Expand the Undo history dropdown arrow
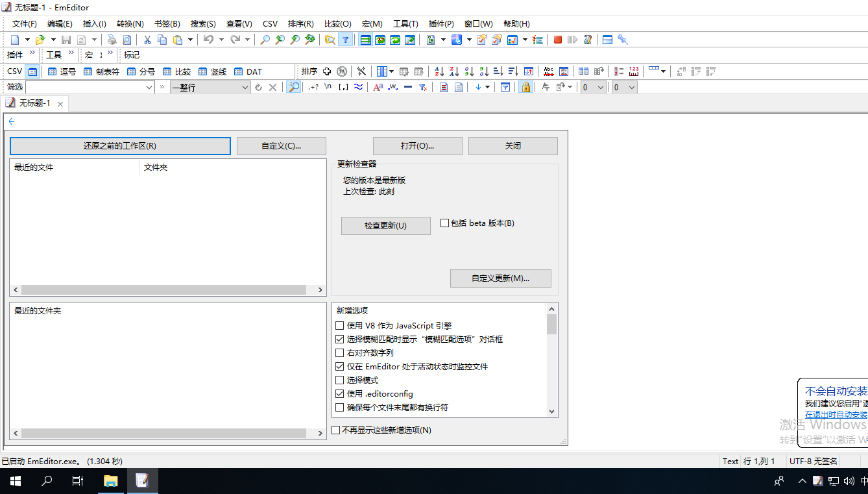The width and height of the screenshot is (868, 494). point(221,40)
